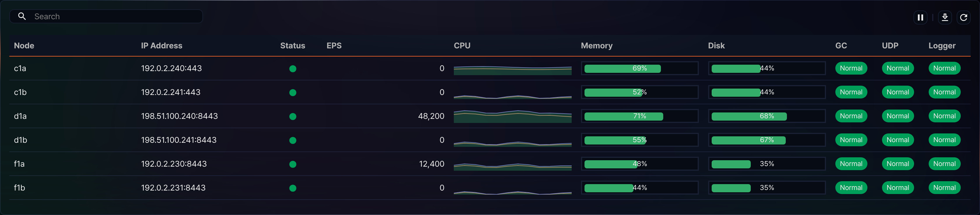Click the GC Normal badge for c1a

pos(851,68)
